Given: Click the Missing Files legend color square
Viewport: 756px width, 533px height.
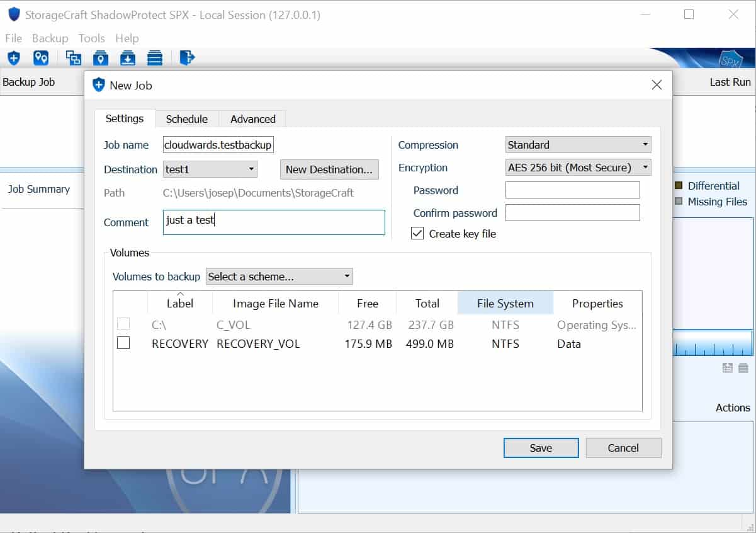Looking at the screenshot, I should (x=679, y=202).
